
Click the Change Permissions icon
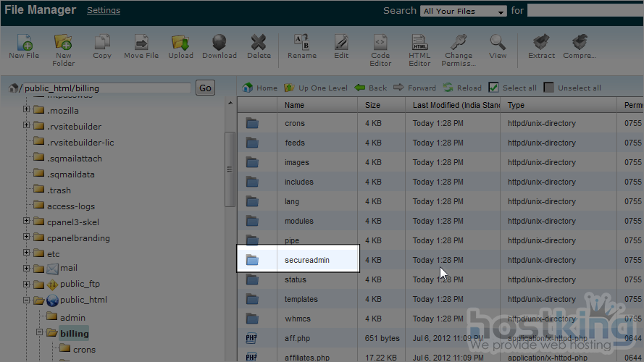[x=459, y=43]
